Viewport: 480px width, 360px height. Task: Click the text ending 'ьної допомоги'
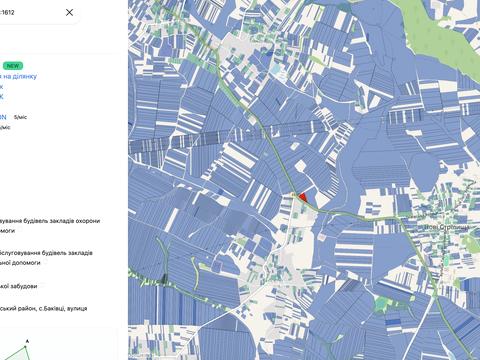pyautogui.click(x=20, y=263)
